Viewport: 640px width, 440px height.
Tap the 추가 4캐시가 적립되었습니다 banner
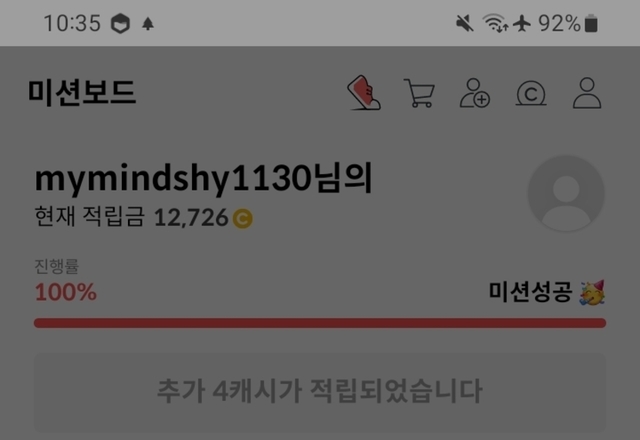coord(320,393)
